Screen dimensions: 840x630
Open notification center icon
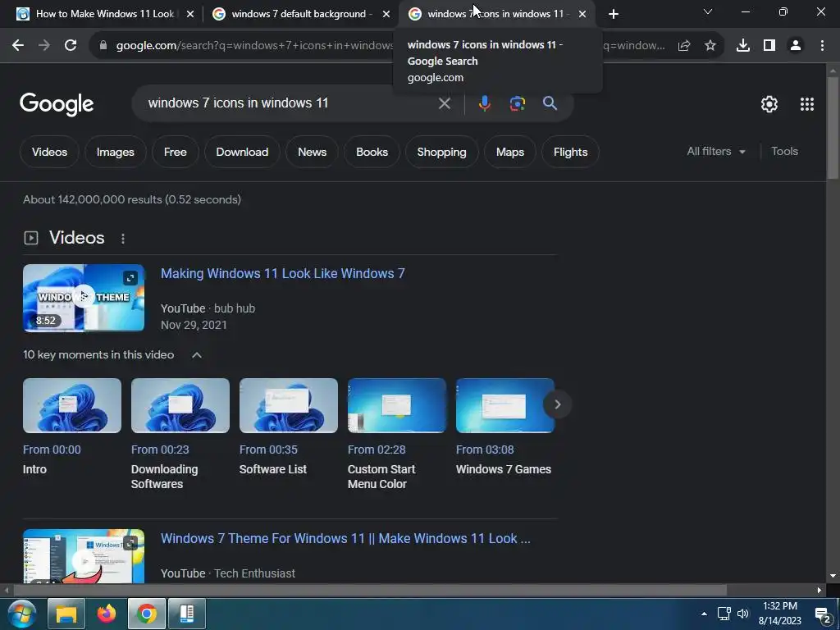(x=823, y=614)
